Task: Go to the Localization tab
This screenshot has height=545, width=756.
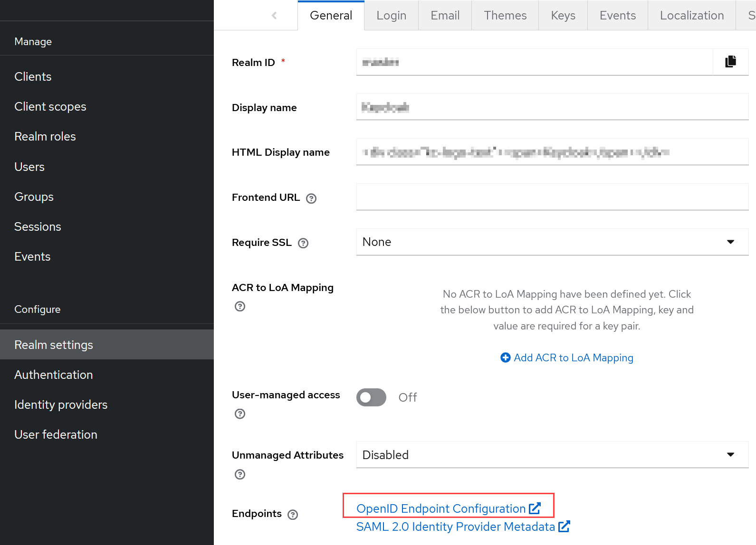Action: [691, 16]
